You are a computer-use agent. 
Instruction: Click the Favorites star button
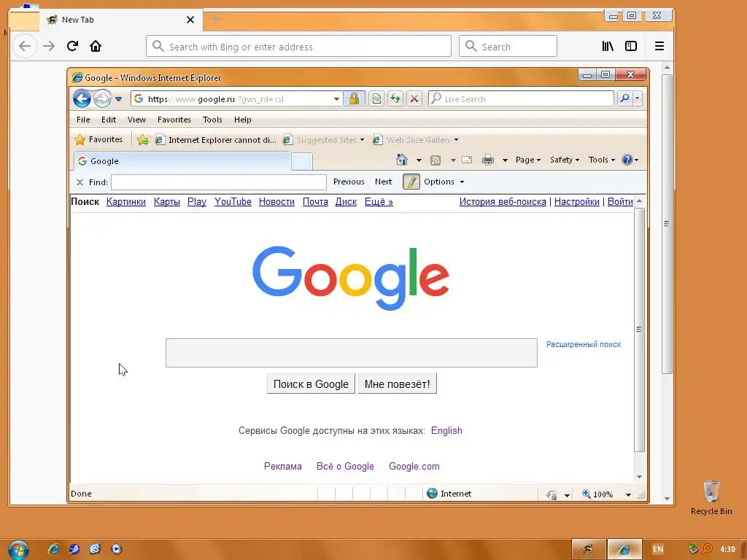click(98, 139)
